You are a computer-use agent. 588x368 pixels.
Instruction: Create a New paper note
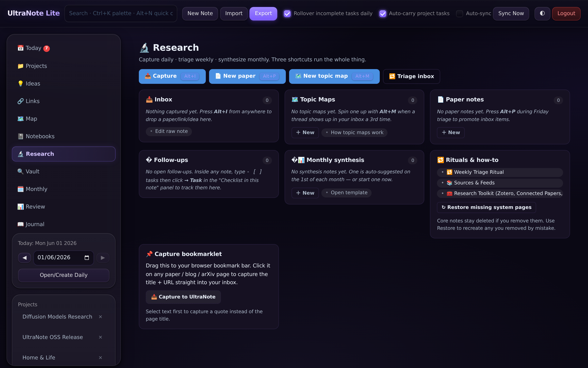(x=247, y=76)
